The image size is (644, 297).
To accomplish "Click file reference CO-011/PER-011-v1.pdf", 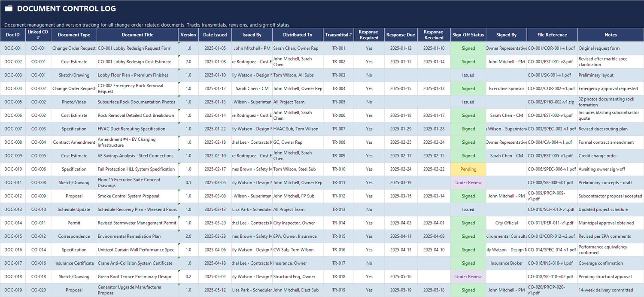I will [x=552, y=223].
